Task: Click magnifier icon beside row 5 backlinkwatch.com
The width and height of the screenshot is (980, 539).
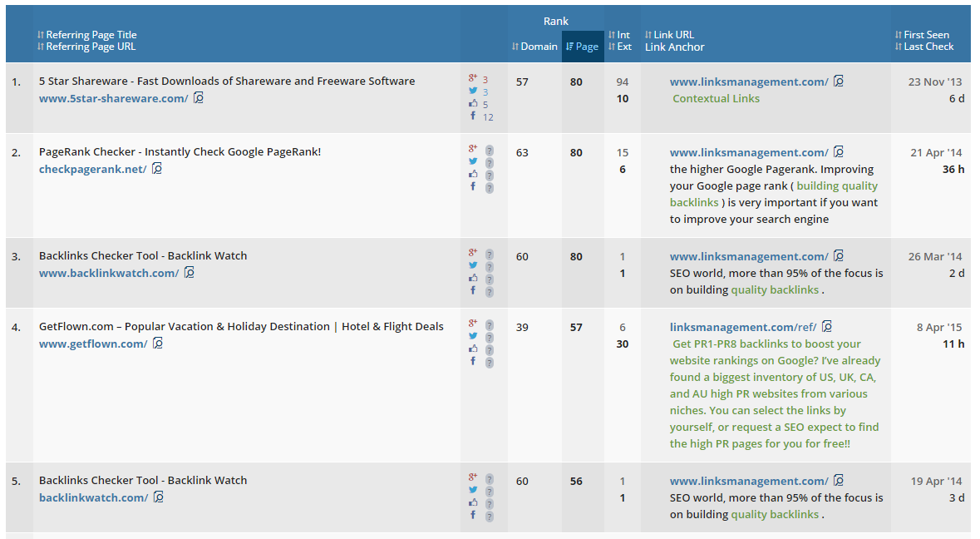Action: (159, 497)
